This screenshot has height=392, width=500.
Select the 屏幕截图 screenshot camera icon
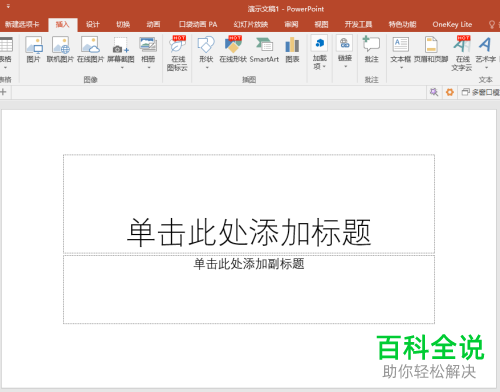121,46
